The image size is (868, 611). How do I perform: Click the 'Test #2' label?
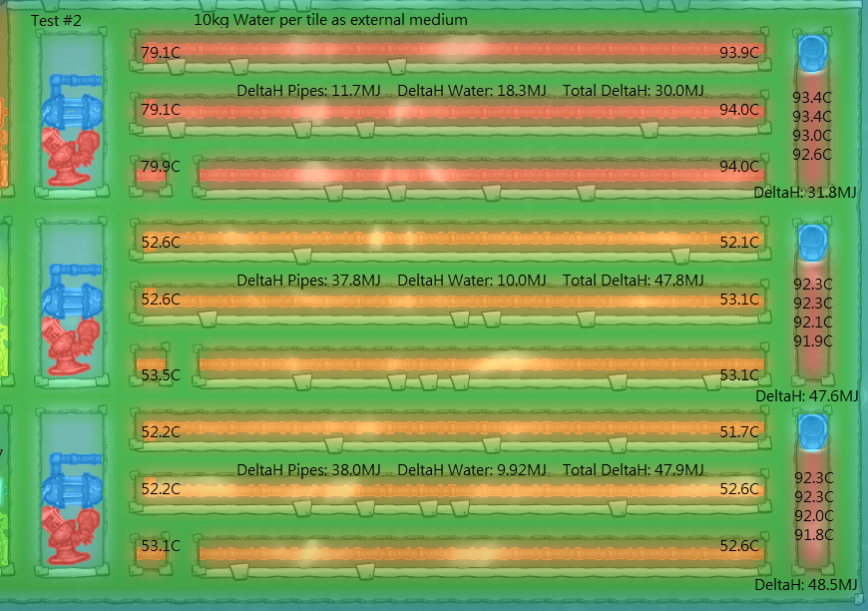[x=56, y=21]
